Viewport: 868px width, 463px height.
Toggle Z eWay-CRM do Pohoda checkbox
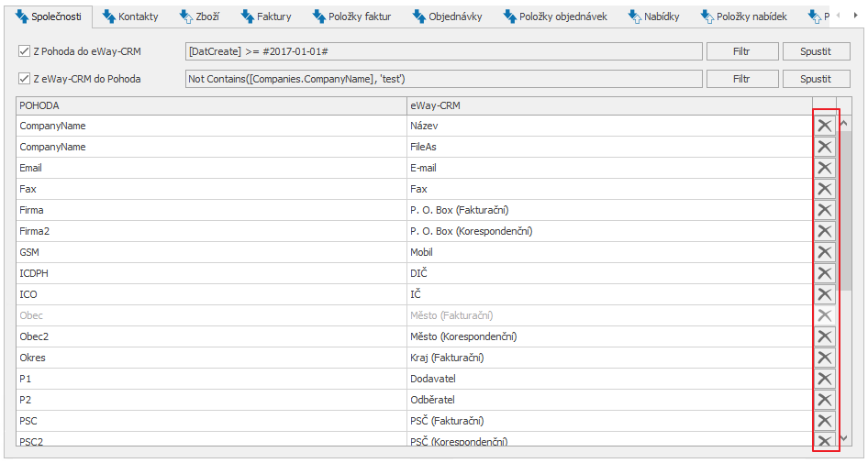24,79
